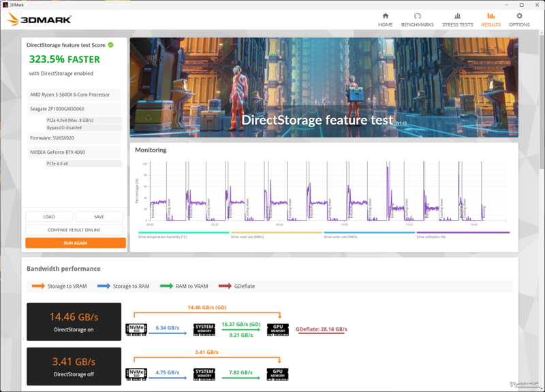Click the 3DMark logo

39,20
